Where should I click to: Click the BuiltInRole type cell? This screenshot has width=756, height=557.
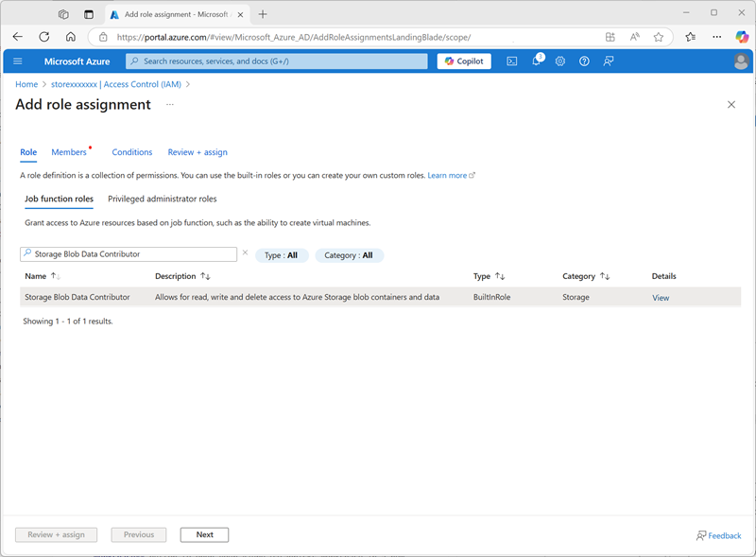click(491, 297)
